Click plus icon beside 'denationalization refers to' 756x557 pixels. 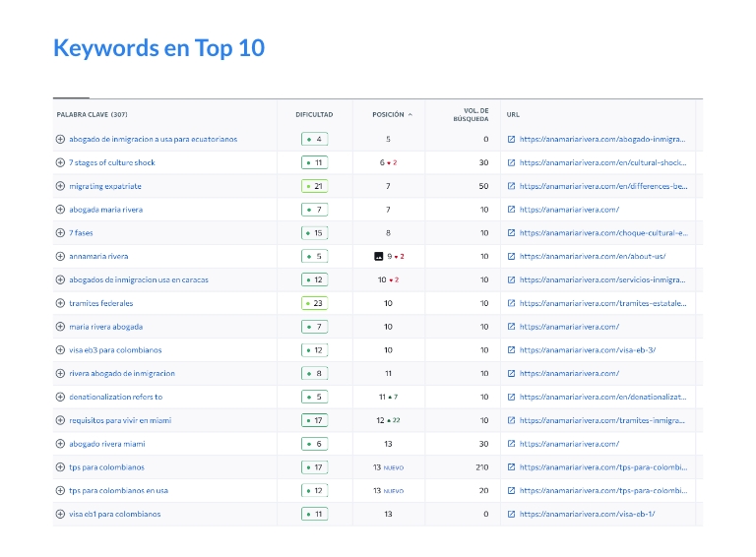[x=60, y=397]
